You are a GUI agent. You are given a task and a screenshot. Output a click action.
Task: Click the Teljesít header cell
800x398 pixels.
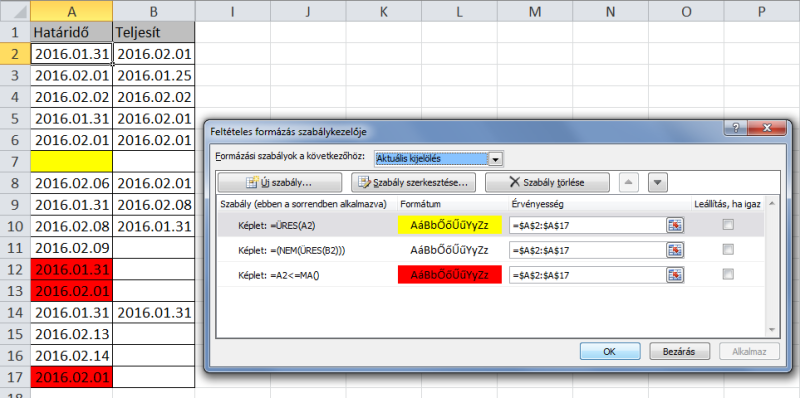154,33
